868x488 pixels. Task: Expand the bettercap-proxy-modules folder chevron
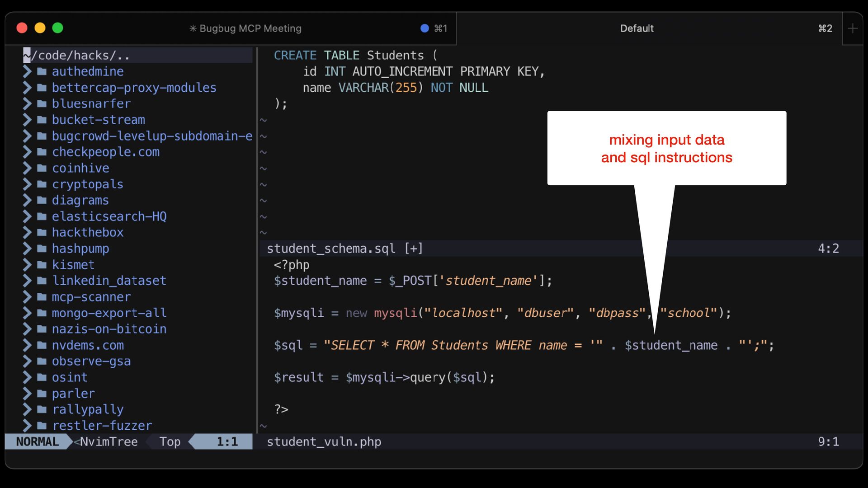point(27,88)
